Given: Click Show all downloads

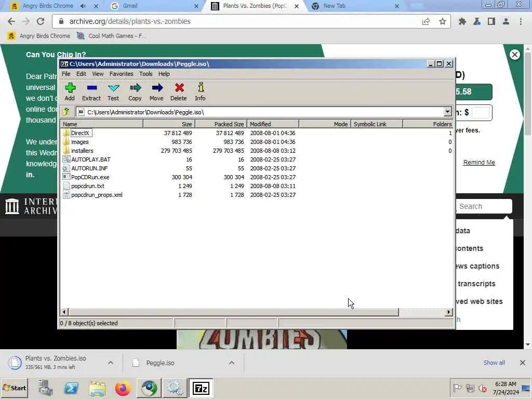Looking at the screenshot, I should (x=494, y=363).
